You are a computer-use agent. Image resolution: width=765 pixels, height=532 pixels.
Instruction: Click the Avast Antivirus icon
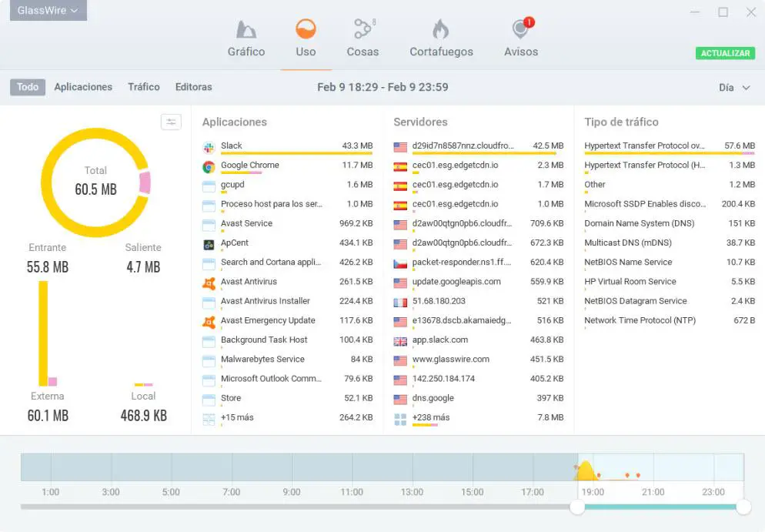click(x=209, y=283)
